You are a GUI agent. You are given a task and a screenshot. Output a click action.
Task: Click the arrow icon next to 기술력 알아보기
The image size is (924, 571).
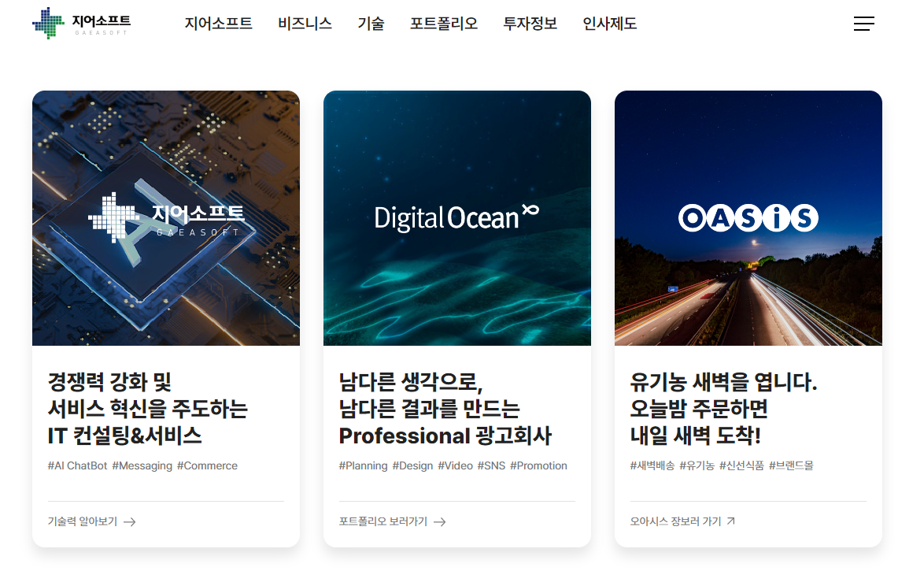click(x=130, y=522)
